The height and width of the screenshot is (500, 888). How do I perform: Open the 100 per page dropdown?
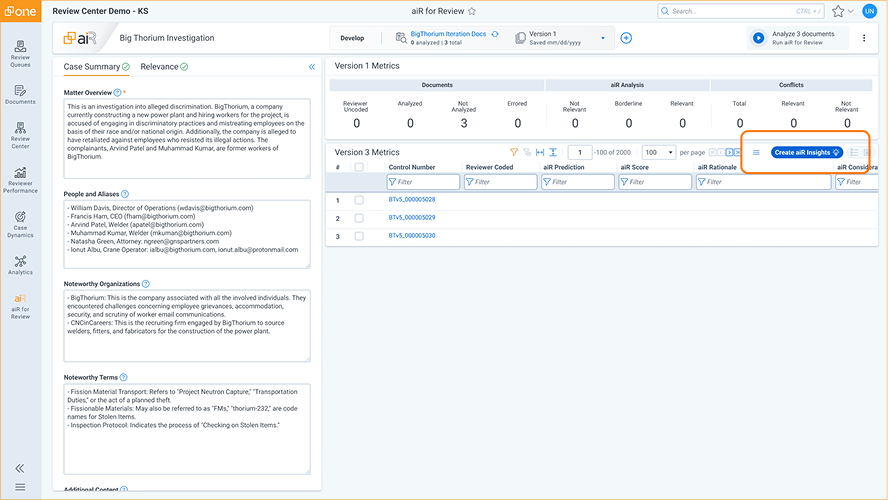[x=659, y=152]
